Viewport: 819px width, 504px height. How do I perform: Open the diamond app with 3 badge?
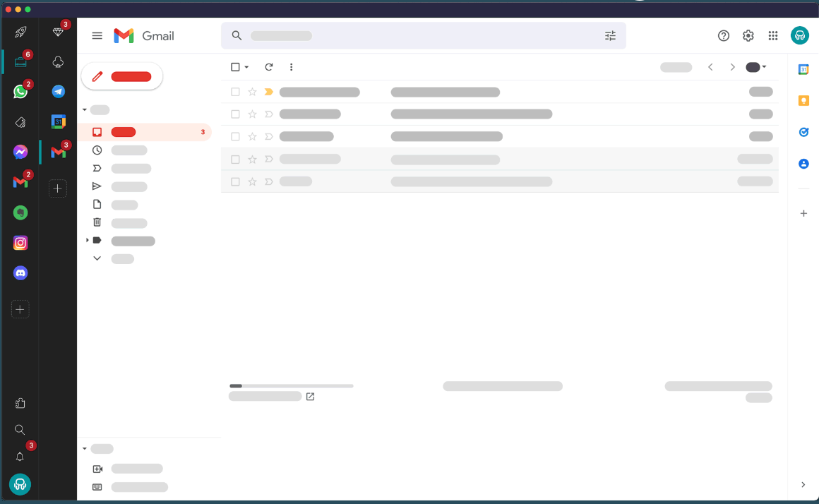coord(58,32)
